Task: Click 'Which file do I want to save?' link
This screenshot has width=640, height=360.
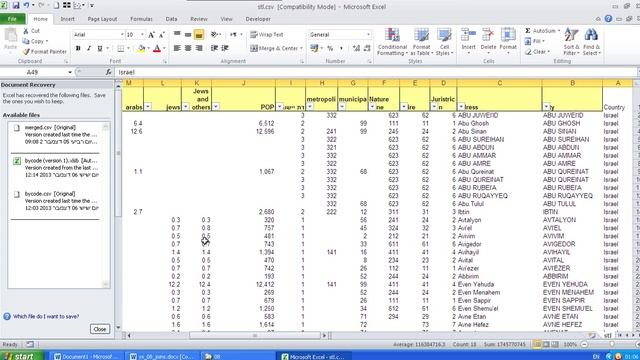Action: click(x=46, y=316)
